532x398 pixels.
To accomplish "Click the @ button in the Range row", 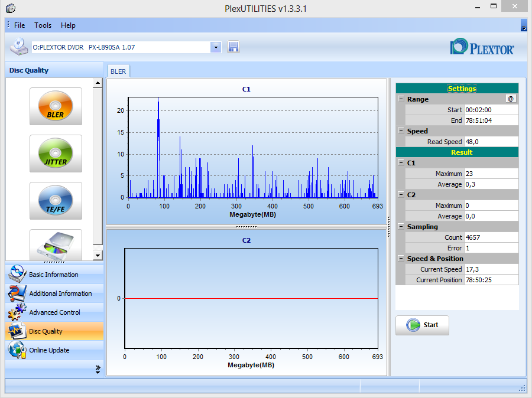I will click(x=511, y=99).
